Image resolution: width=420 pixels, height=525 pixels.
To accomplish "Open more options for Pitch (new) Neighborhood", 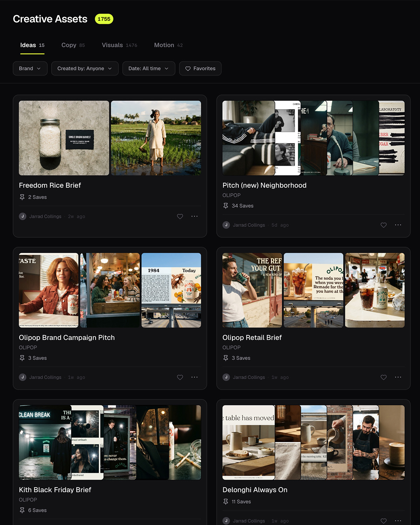I will point(398,225).
